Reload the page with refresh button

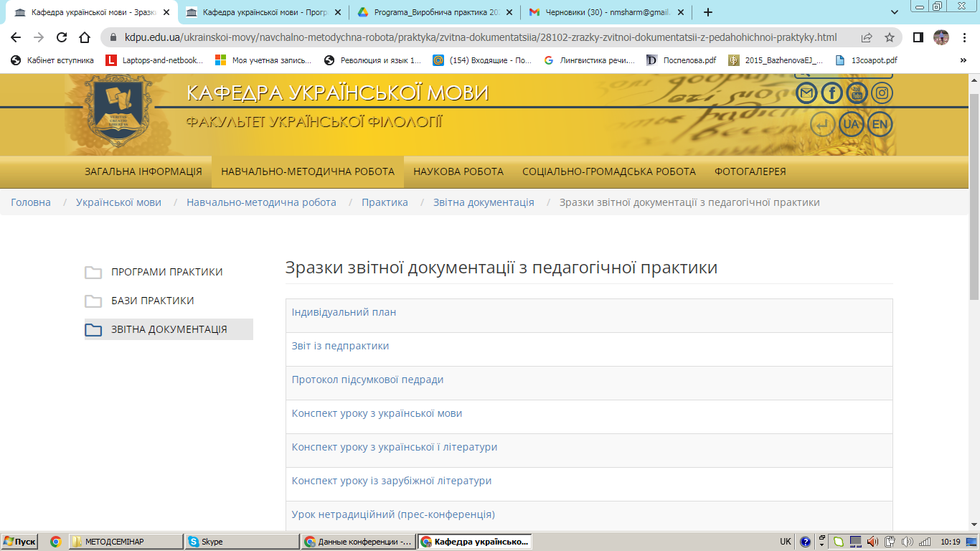coord(62,37)
